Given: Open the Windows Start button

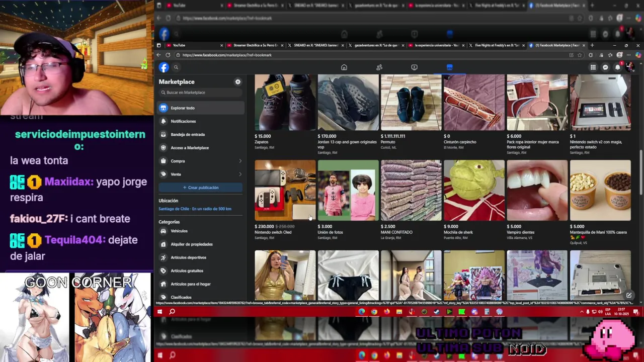Looking at the screenshot, I should click(159, 312).
